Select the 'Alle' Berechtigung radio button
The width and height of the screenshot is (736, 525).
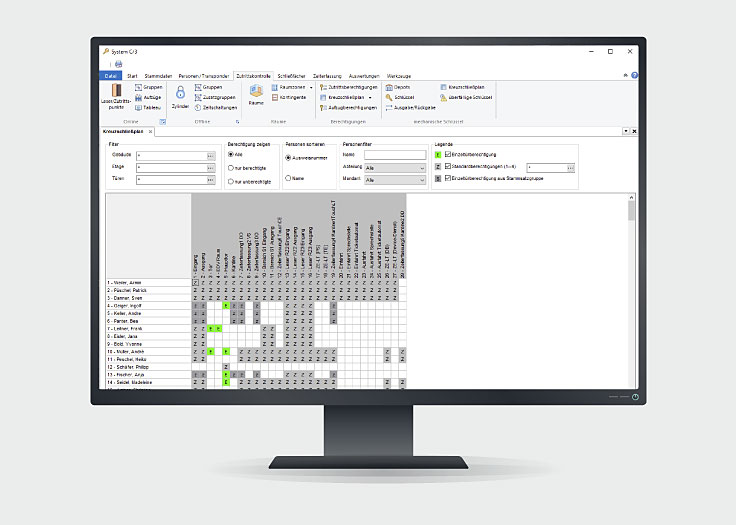[231, 154]
